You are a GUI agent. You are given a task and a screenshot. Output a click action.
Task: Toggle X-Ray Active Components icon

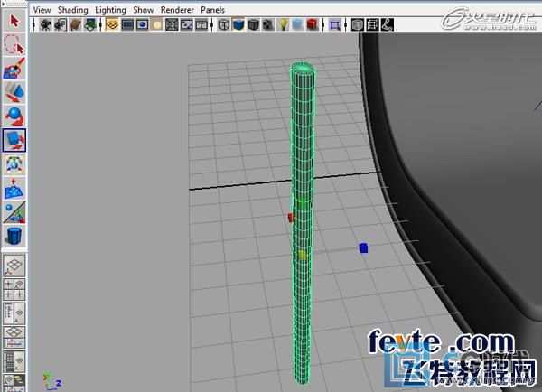tap(372, 25)
